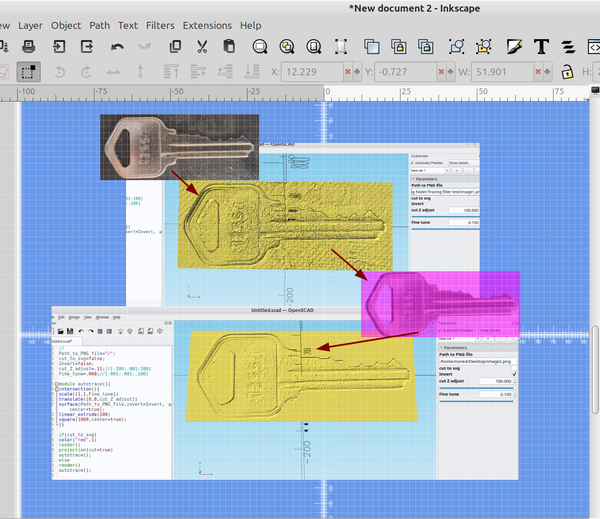Image resolution: width=600 pixels, height=519 pixels.
Task: Click the W width field
Action: (x=502, y=72)
